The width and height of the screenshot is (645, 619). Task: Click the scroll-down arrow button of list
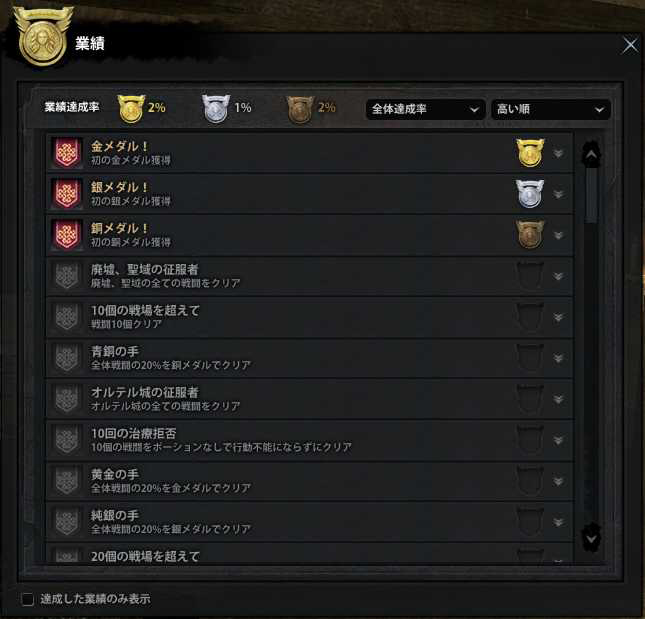[591, 538]
